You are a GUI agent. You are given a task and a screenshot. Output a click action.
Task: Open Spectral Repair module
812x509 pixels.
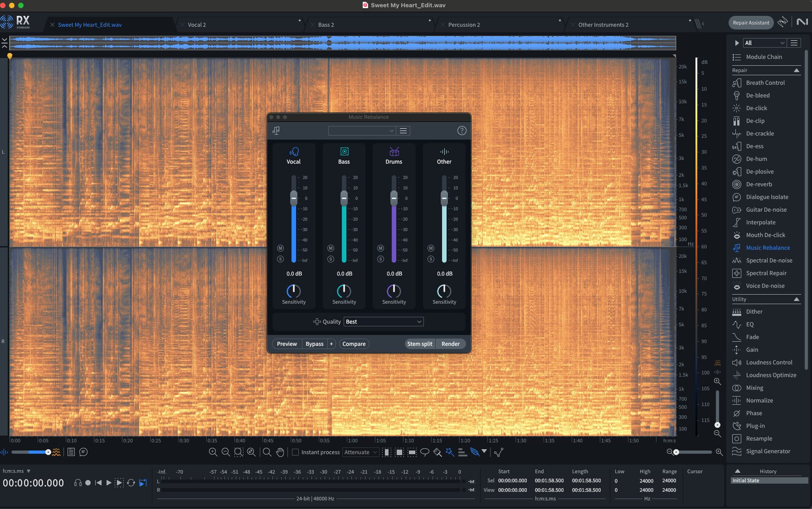click(766, 273)
